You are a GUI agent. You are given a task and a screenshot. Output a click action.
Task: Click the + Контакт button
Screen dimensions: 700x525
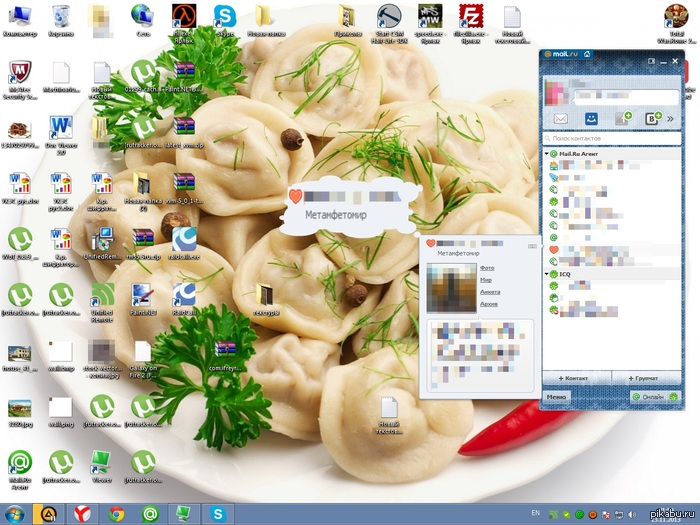[576, 378]
